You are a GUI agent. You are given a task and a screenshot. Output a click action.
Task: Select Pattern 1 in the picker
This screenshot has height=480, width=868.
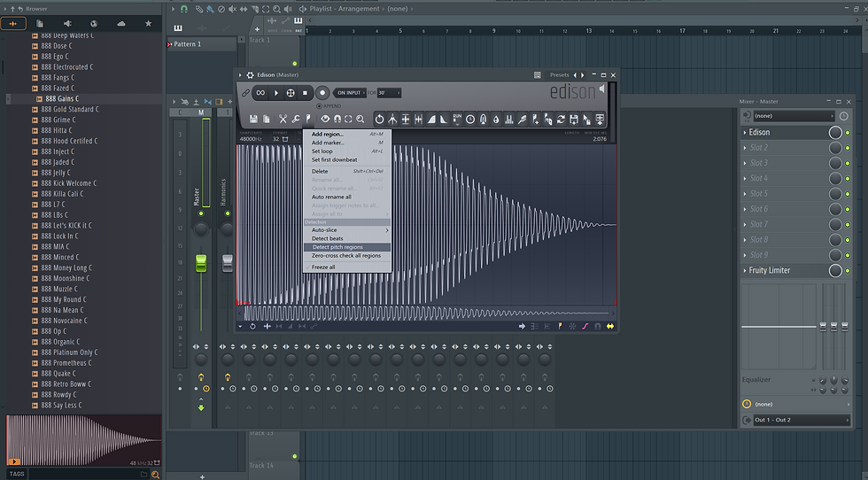coord(202,44)
